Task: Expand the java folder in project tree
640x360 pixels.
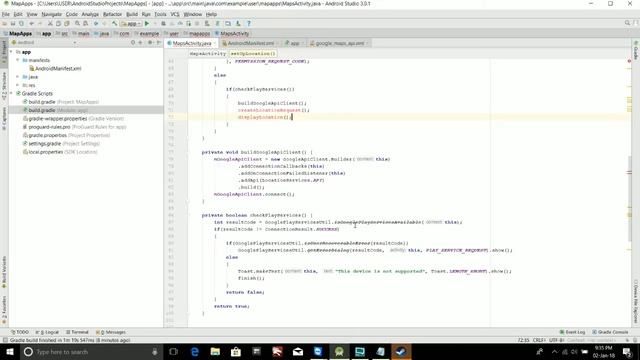Action: [18, 77]
